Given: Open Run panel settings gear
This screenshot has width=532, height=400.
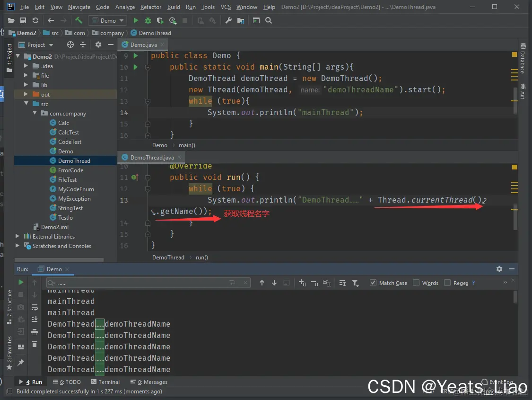Looking at the screenshot, I should [499, 269].
